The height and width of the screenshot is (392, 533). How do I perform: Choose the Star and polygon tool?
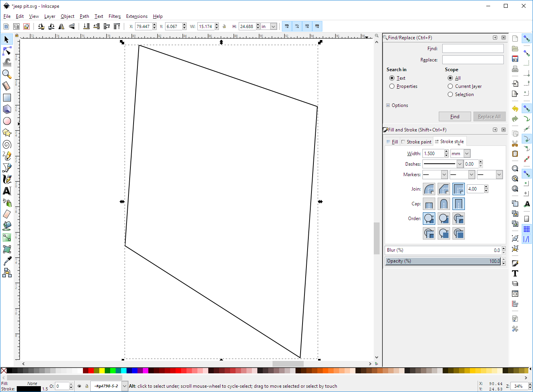coord(7,133)
